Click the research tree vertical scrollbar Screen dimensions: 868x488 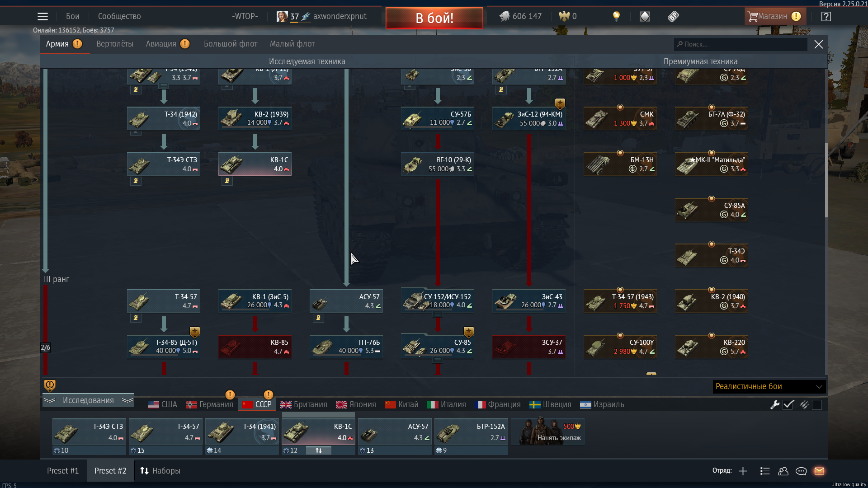826,180
